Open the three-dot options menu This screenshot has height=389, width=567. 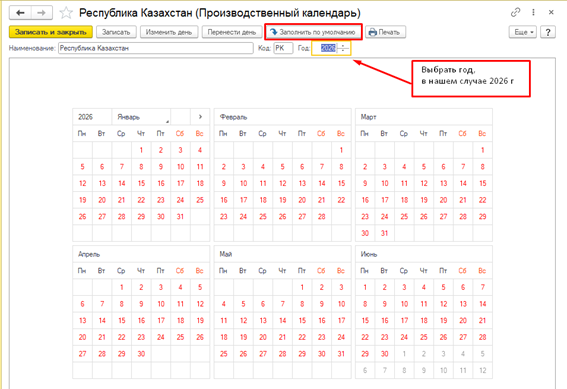[533, 12]
